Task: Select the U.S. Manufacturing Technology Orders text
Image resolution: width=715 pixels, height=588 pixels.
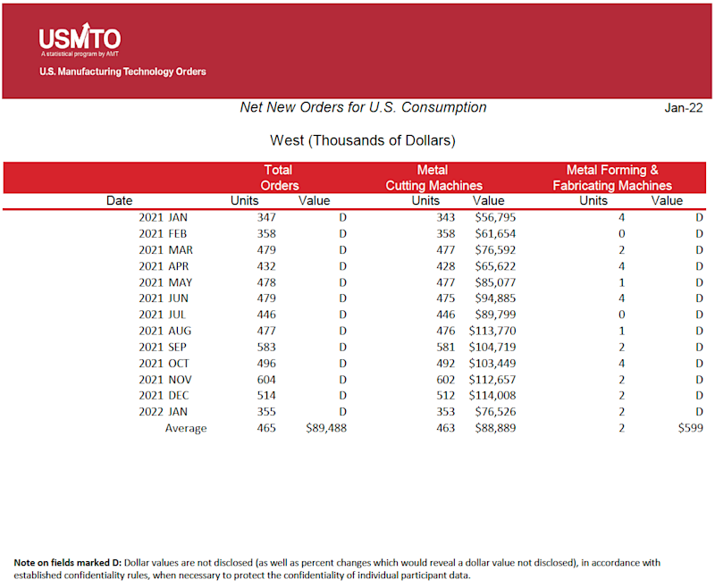Action: click(x=122, y=71)
